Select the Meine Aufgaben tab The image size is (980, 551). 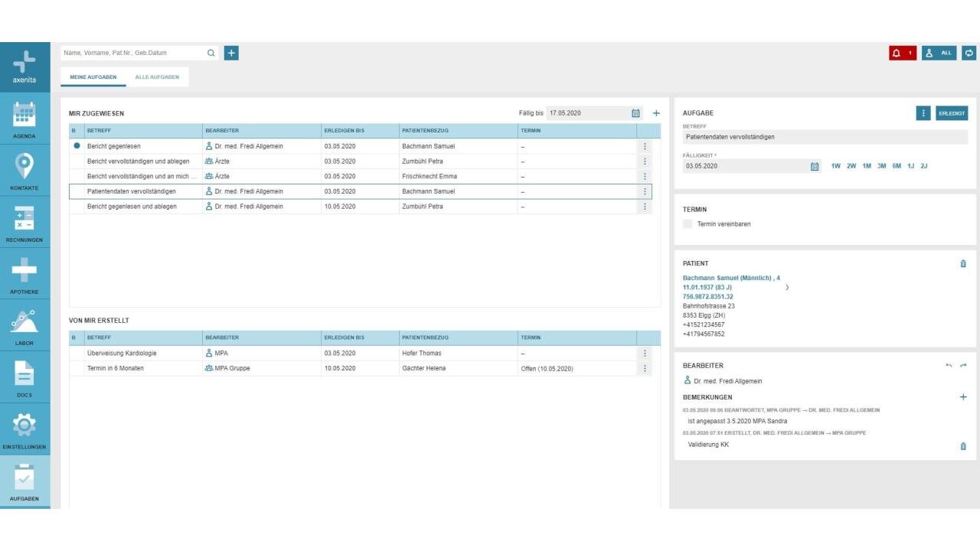pos(93,77)
